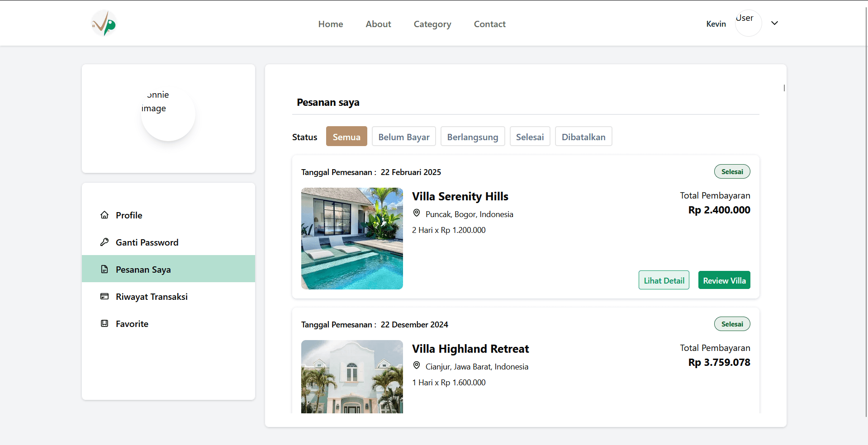Screen dimensions: 868x445
Task: Open Riwayat Transaksi page
Action: click(x=168, y=297)
